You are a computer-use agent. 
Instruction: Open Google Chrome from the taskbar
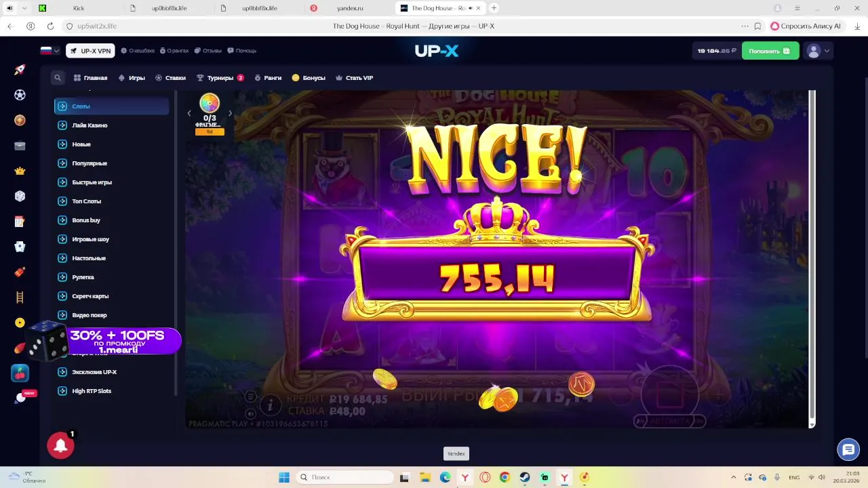coord(505,477)
